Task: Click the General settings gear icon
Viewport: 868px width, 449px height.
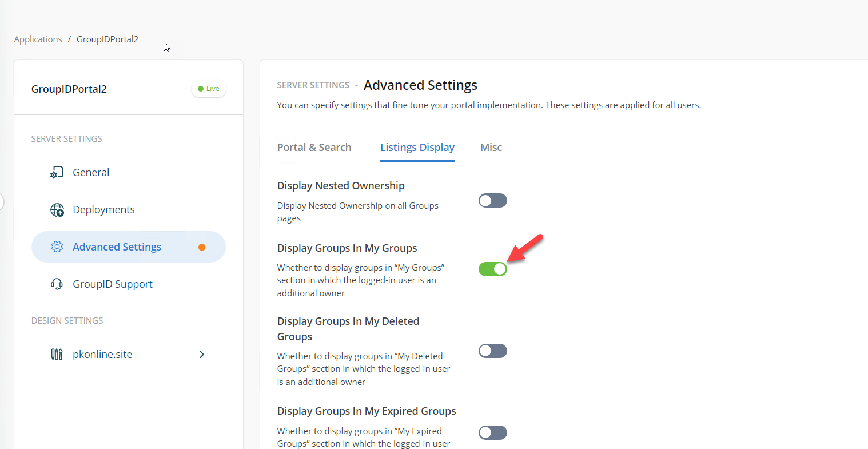Action: (57, 172)
